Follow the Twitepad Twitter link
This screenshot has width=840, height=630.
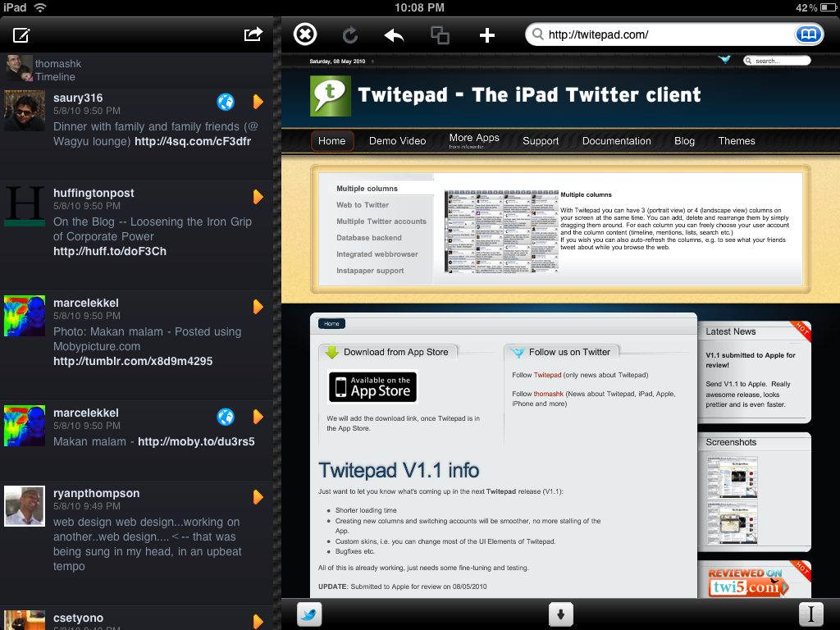547,375
